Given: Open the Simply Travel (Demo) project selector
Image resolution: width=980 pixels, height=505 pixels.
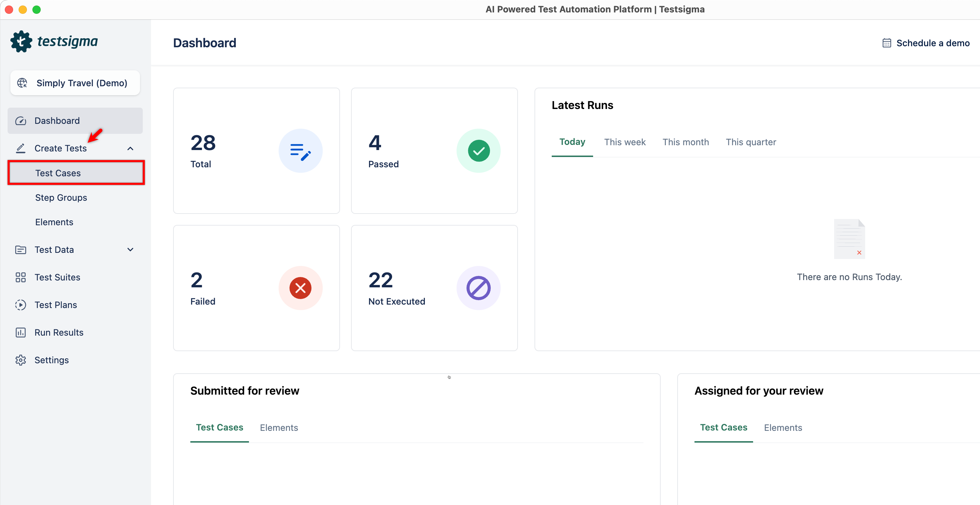Looking at the screenshot, I should (x=75, y=83).
